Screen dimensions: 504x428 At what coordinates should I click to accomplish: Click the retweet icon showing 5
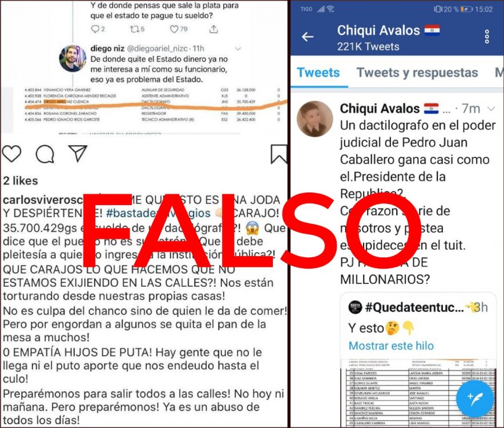137,29
